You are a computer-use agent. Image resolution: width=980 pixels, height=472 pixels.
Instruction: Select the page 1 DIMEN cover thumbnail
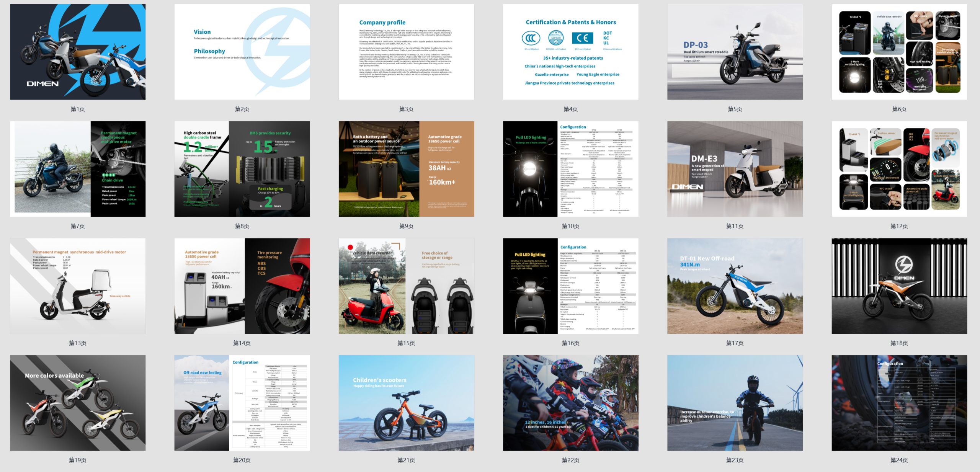click(78, 52)
